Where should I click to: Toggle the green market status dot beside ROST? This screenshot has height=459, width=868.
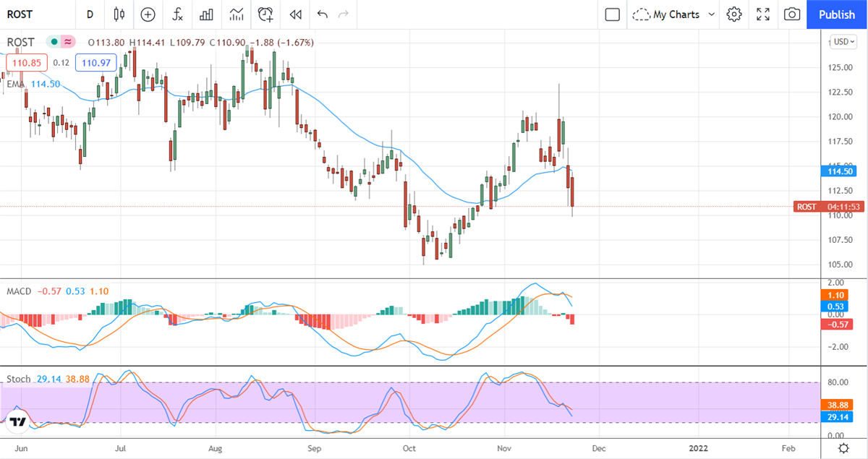click(54, 43)
